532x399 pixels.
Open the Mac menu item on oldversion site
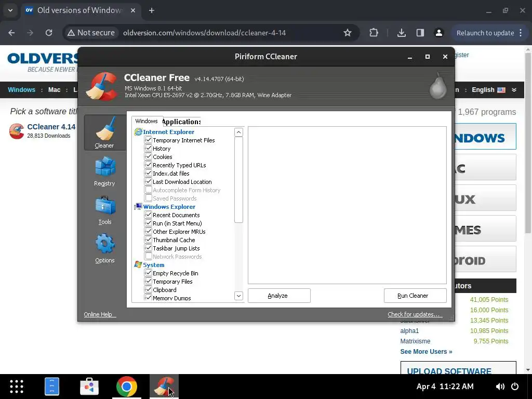point(54,90)
